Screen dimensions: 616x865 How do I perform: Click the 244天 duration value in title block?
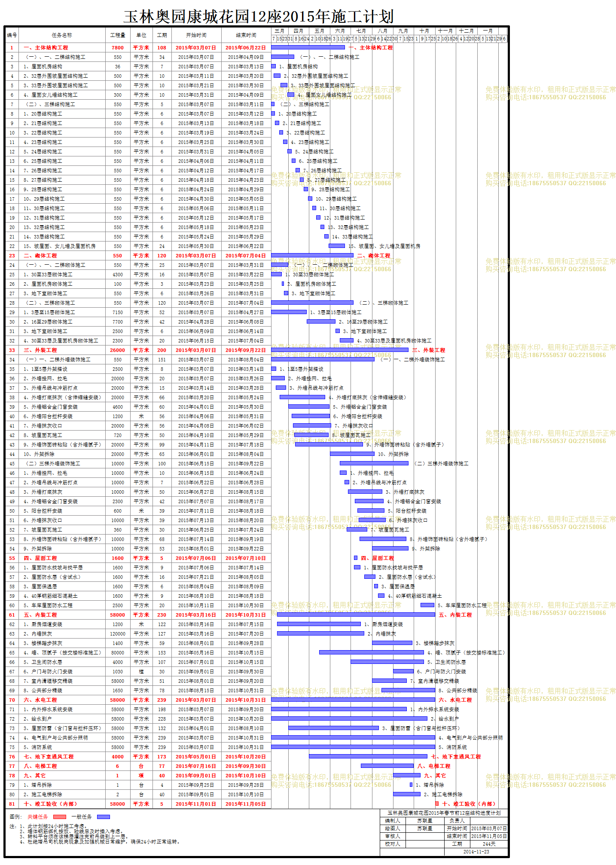pos(489,844)
